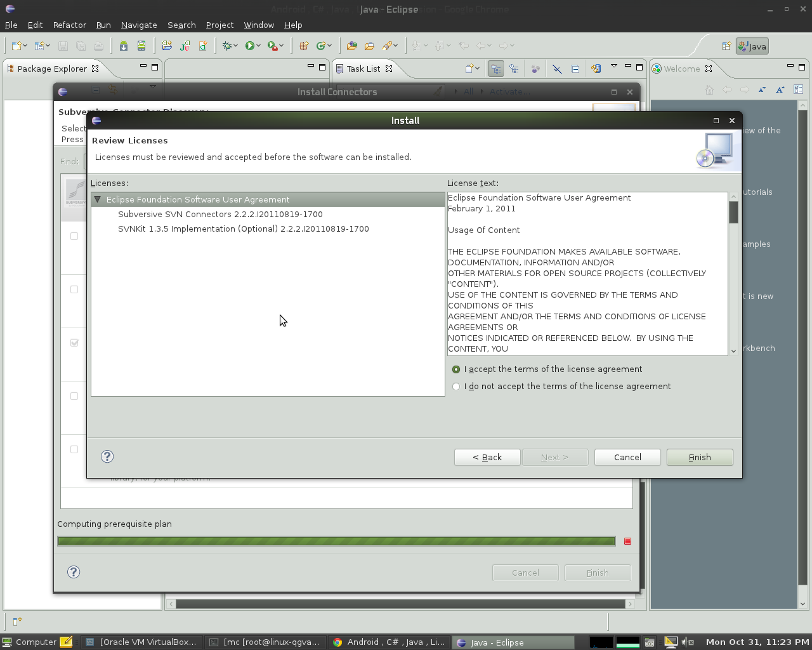Click the Android SDK Manager toolbar icon
The height and width of the screenshot is (650, 812).
click(x=124, y=46)
